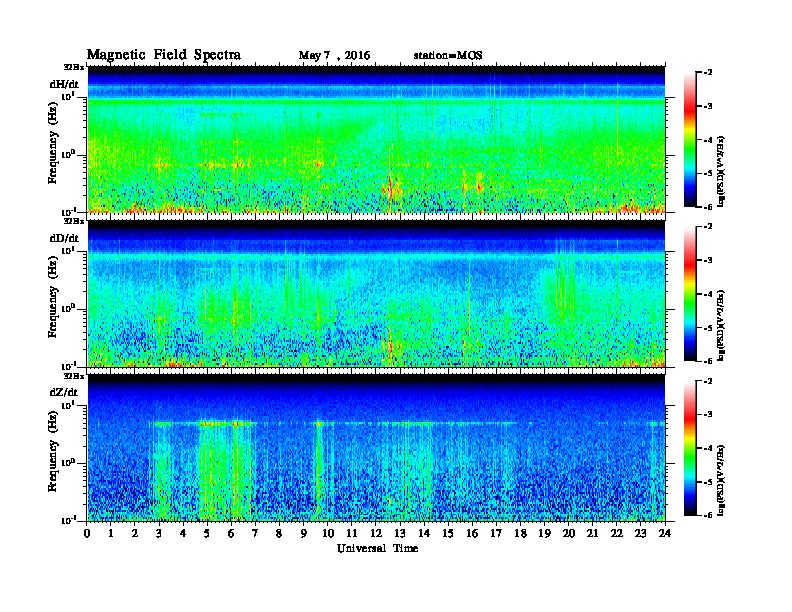The width and height of the screenshot is (792, 612).
Task: Click the "Universal Time" axis label
Action: [x=377, y=548]
